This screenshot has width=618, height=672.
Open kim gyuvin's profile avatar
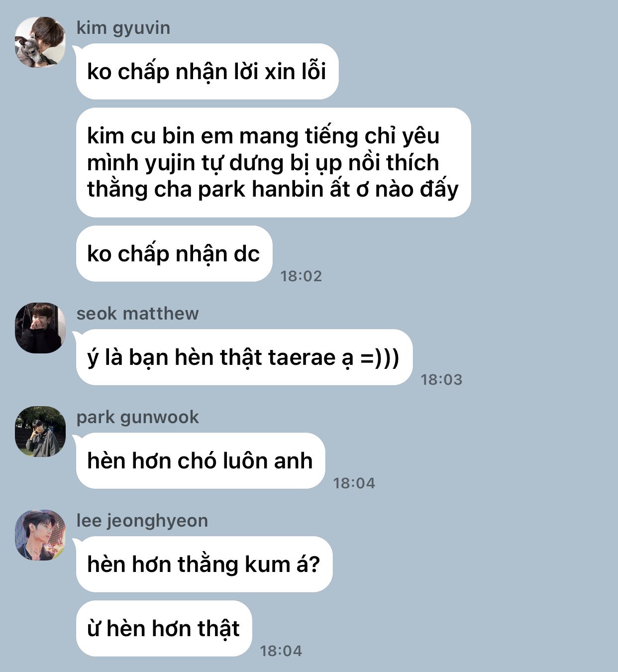click(x=40, y=42)
